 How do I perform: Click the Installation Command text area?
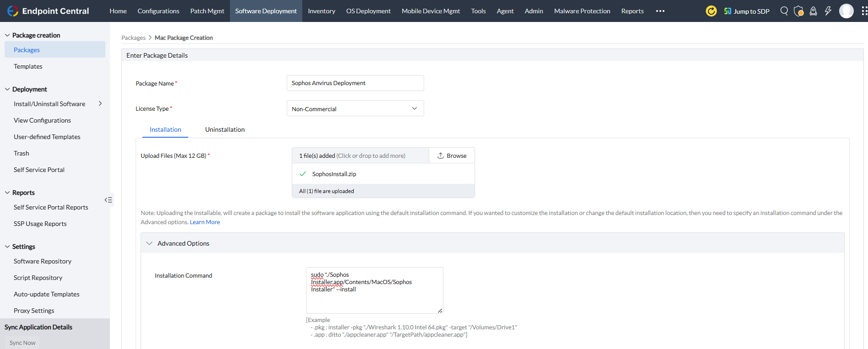point(375,290)
